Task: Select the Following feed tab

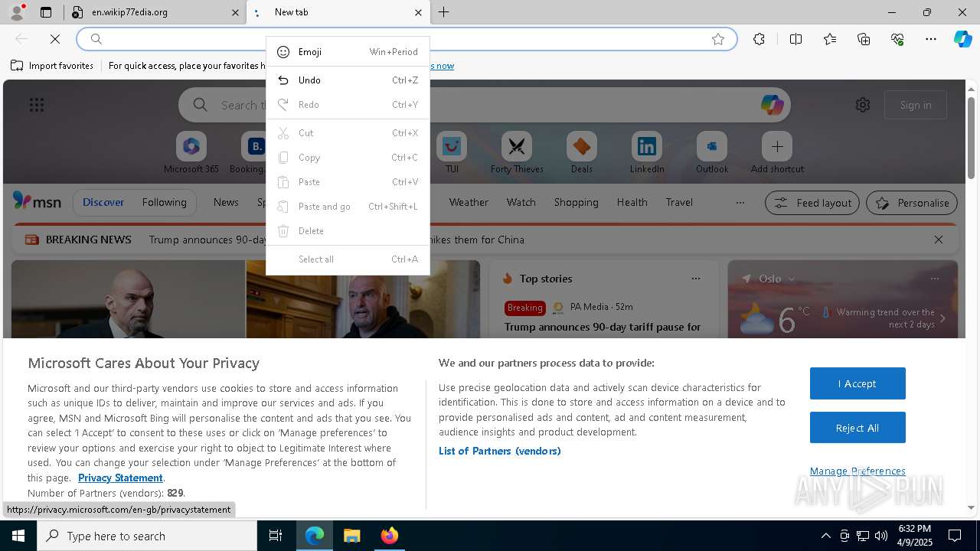Action: [x=164, y=202]
